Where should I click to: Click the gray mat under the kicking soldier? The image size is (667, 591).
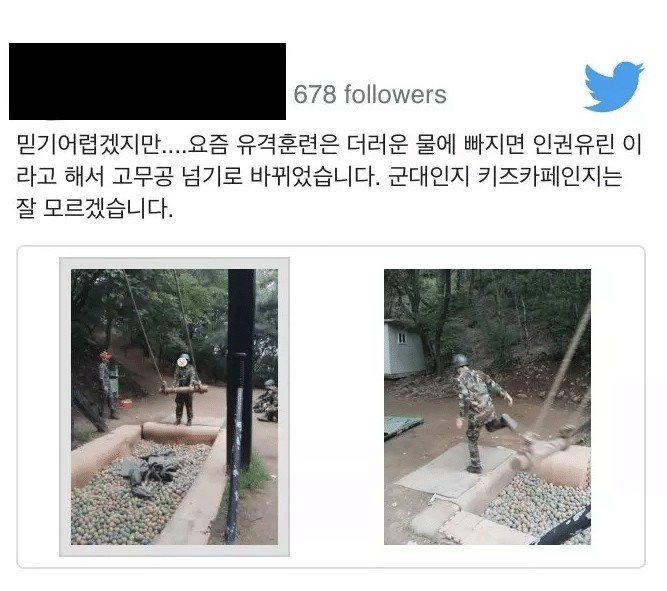[x=455, y=469]
